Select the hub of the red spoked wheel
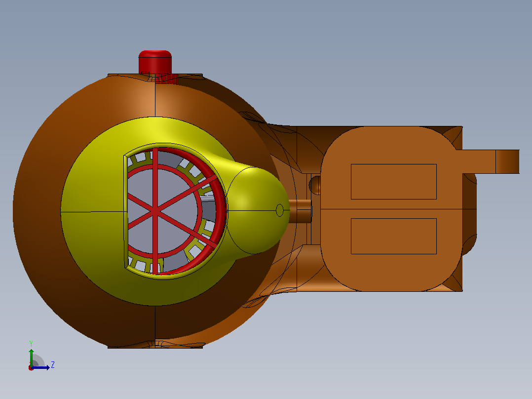Screen dimensions: 532x399 click(155, 211)
